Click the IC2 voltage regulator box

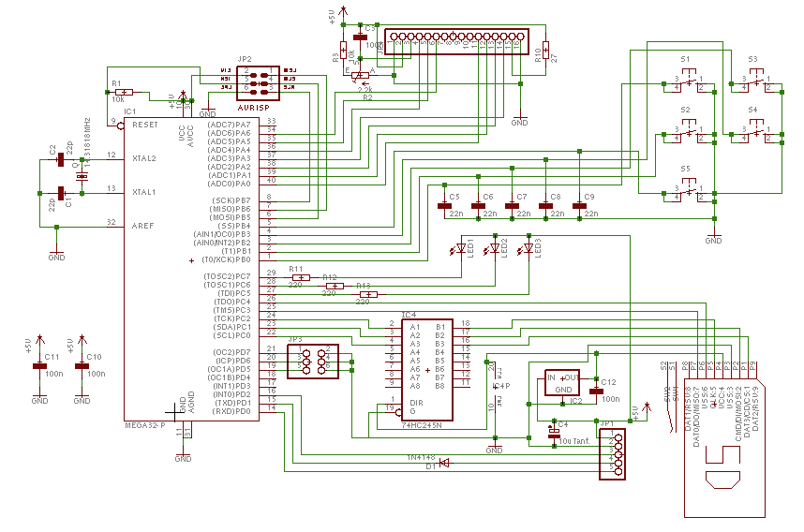563,382
